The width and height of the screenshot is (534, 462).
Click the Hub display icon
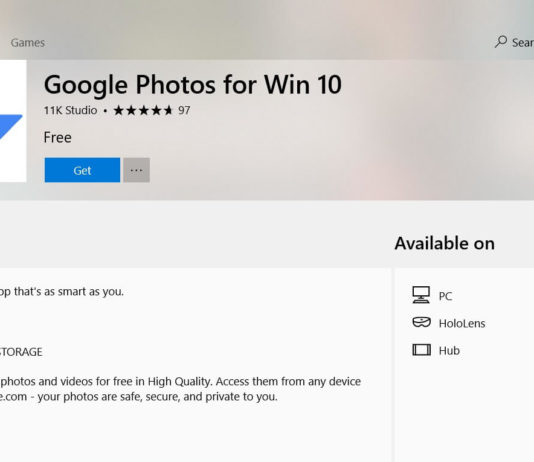click(422, 350)
